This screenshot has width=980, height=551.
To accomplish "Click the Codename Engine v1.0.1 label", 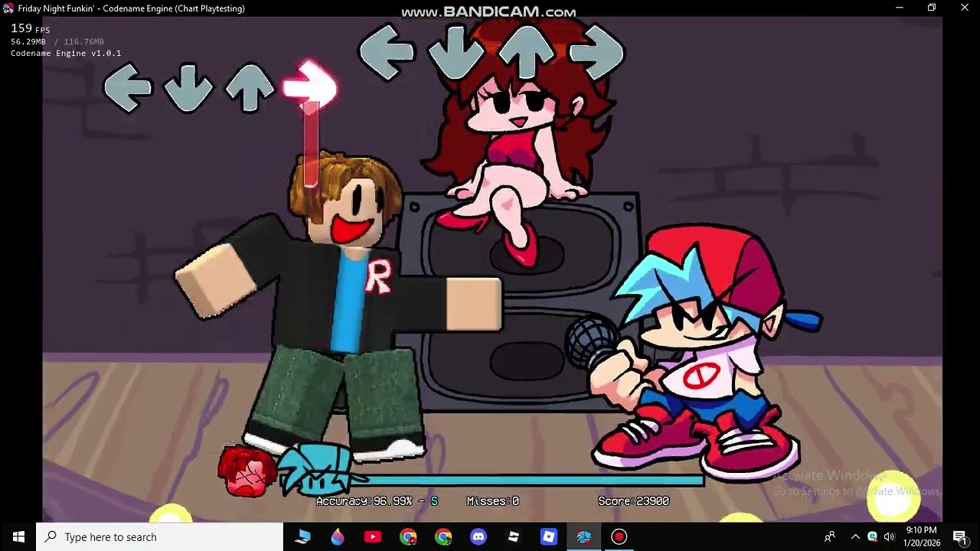I will click(x=66, y=54).
